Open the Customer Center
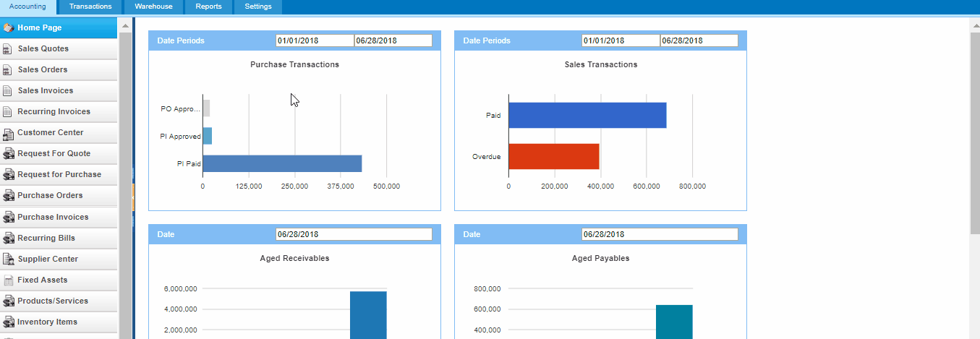This screenshot has height=339, width=980. coord(59,132)
